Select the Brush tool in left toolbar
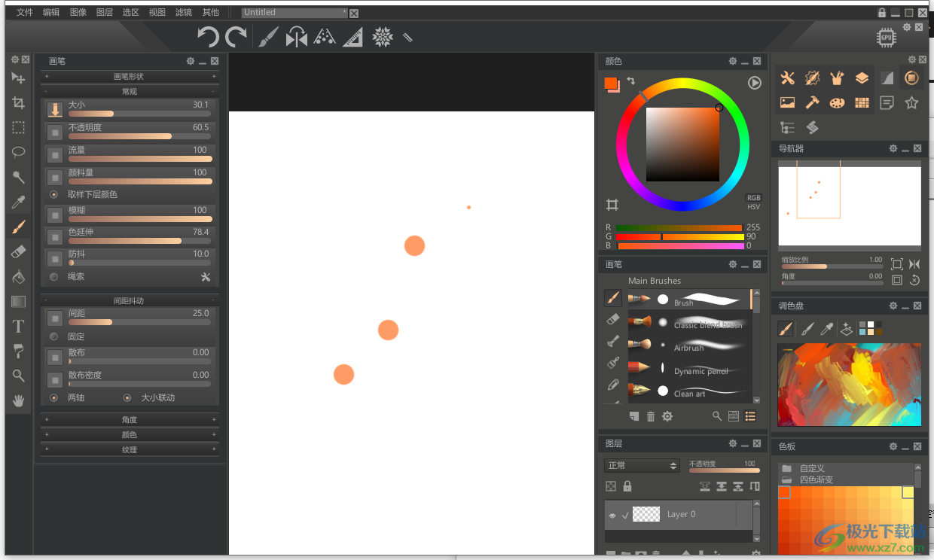 tap(19, 227)
